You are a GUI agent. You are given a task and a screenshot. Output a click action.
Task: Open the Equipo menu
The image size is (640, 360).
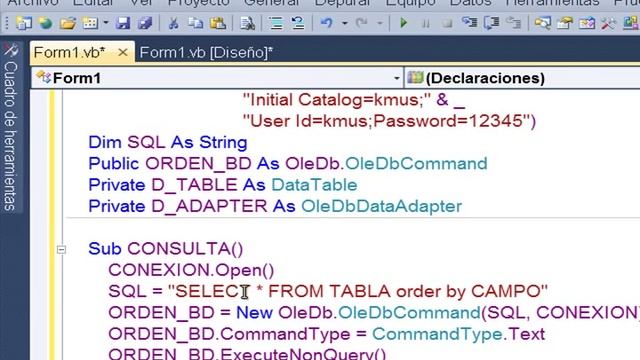pos(411,2)
